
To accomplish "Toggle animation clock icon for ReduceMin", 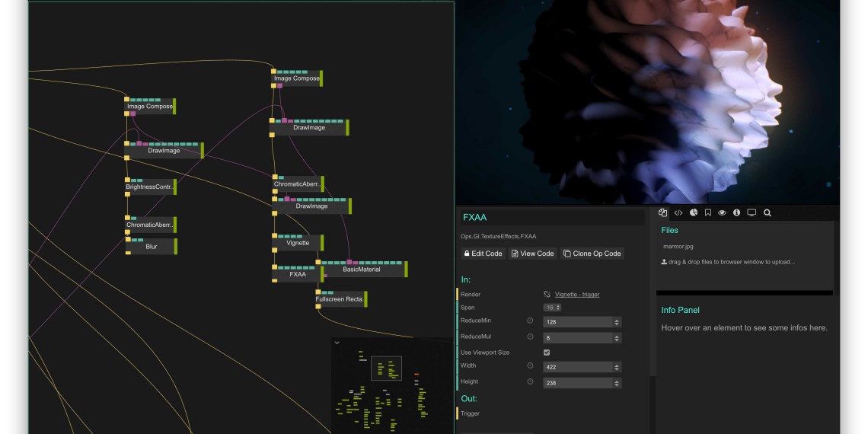I will pyautogui.click(x=530, y=321).
